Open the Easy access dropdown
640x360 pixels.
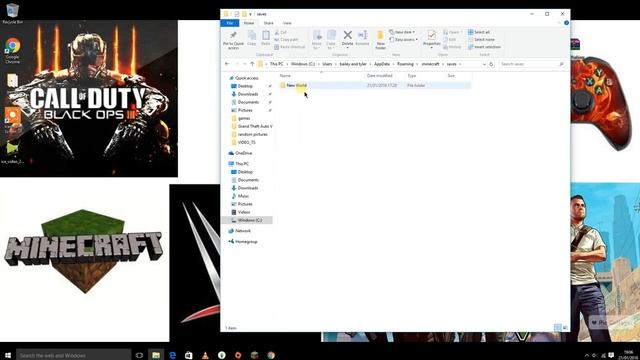click(x=403, y=40)
